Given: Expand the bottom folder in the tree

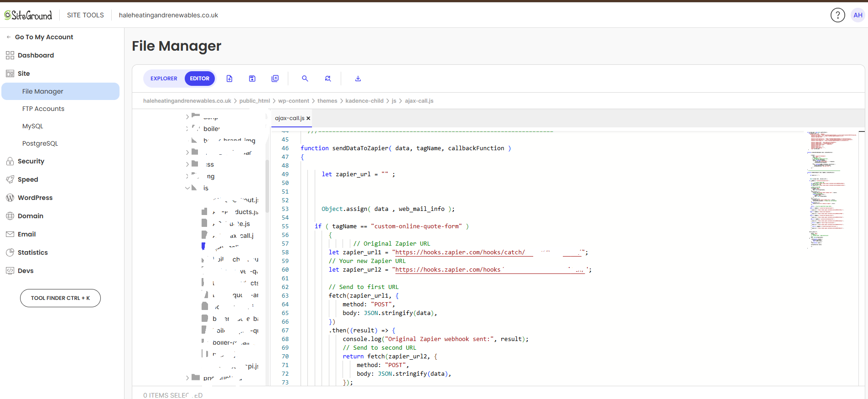Looking at the screenshot, I should click(187, 378).
